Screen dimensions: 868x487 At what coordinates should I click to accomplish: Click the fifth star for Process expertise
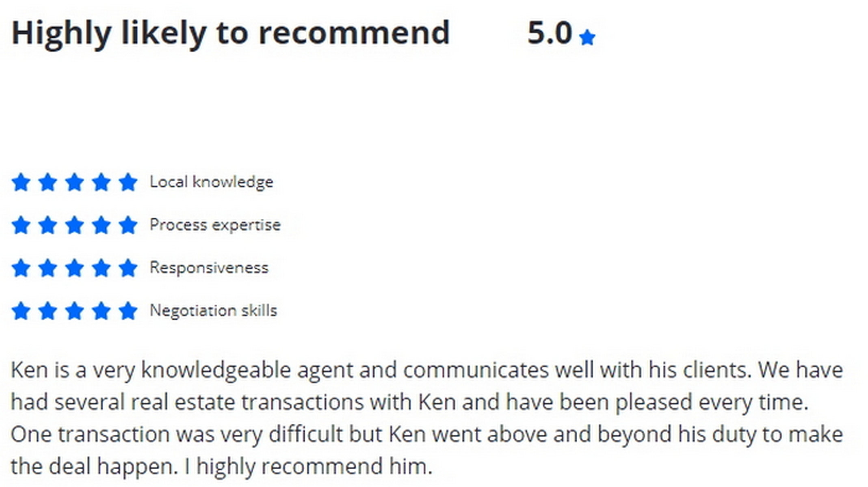pos(128,225)
